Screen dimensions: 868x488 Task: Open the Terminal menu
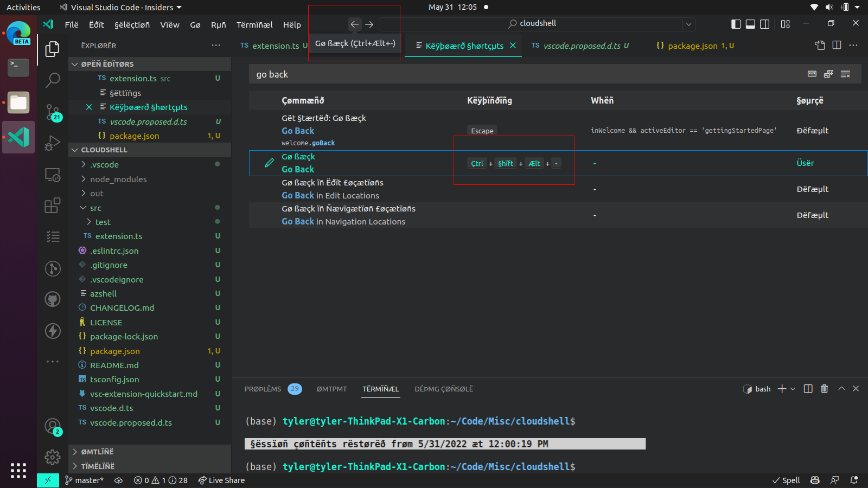[254, 24]
